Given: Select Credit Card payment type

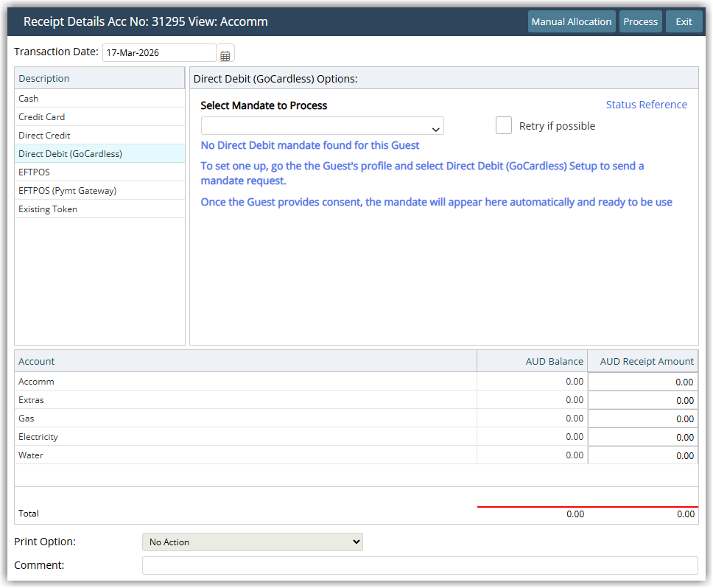Looking at the screenshot, I should [99, 117].
